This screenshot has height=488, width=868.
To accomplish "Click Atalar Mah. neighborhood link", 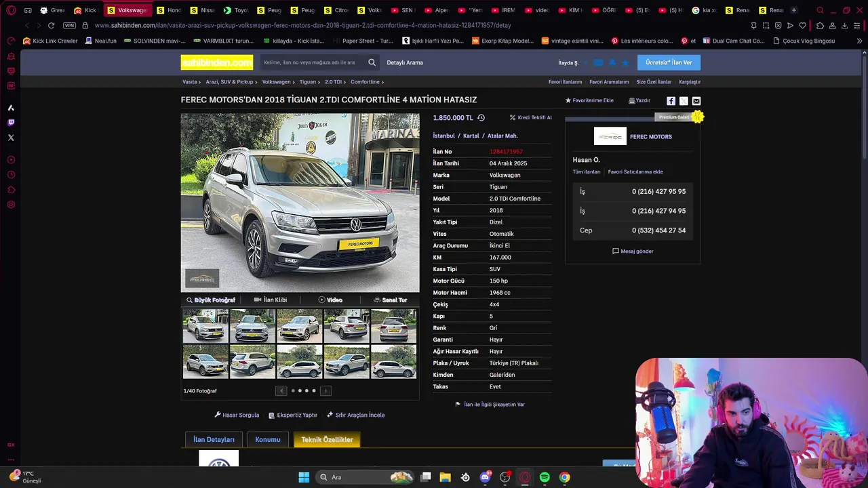I will coord(502,136).
